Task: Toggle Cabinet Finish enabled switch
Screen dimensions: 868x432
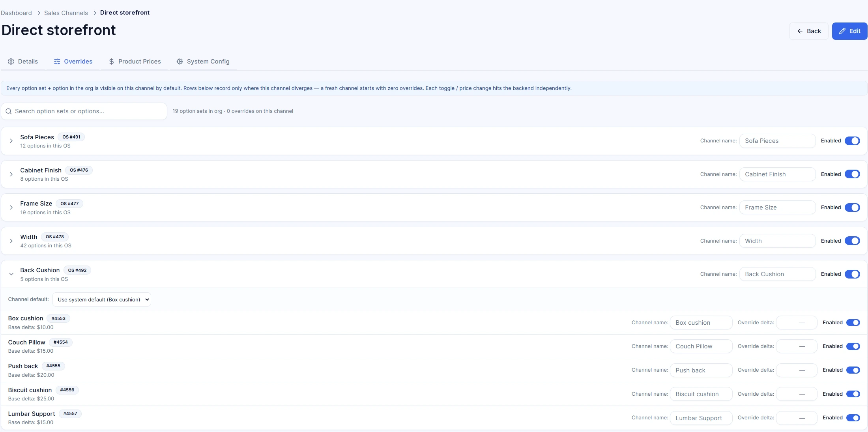Action: (852, 174)
